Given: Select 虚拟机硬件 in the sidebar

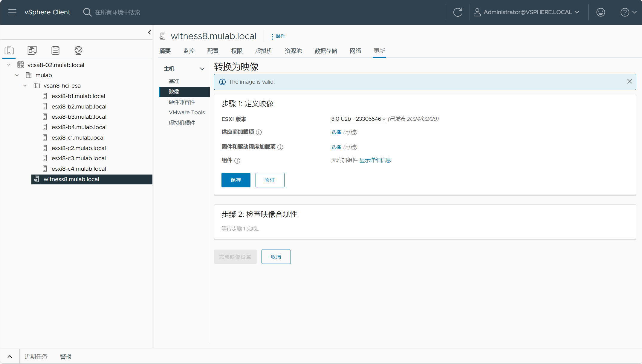Looking at the screenshot, I should coord(182,123).
